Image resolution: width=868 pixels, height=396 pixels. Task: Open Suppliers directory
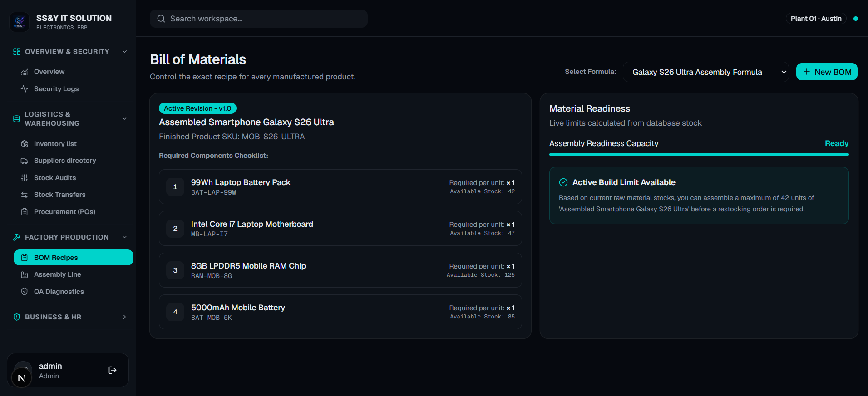[x=74, y=161]
